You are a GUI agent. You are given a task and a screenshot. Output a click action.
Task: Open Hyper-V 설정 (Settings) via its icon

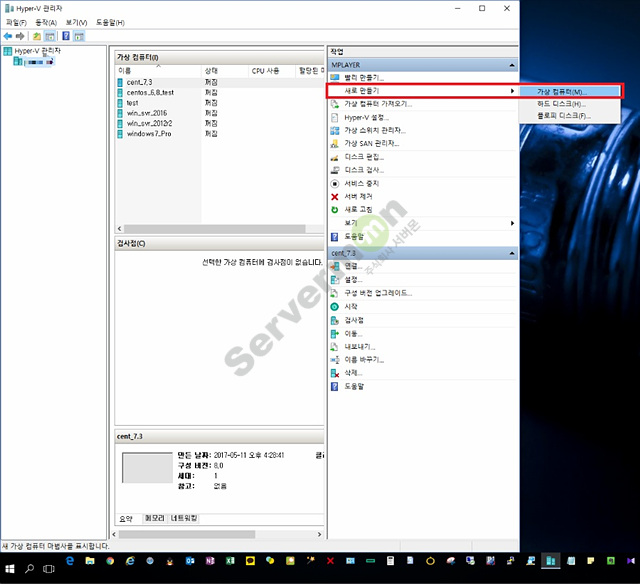(335, 118)
